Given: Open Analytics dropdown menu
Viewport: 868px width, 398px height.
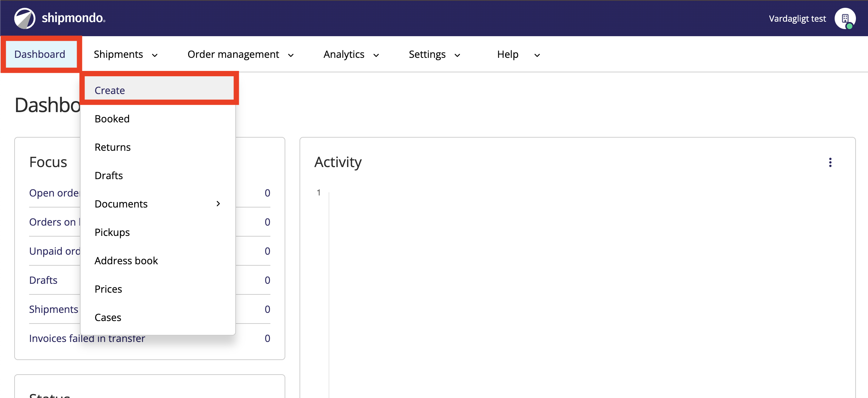Looking at the screenshot, I should tap(351, 55).
